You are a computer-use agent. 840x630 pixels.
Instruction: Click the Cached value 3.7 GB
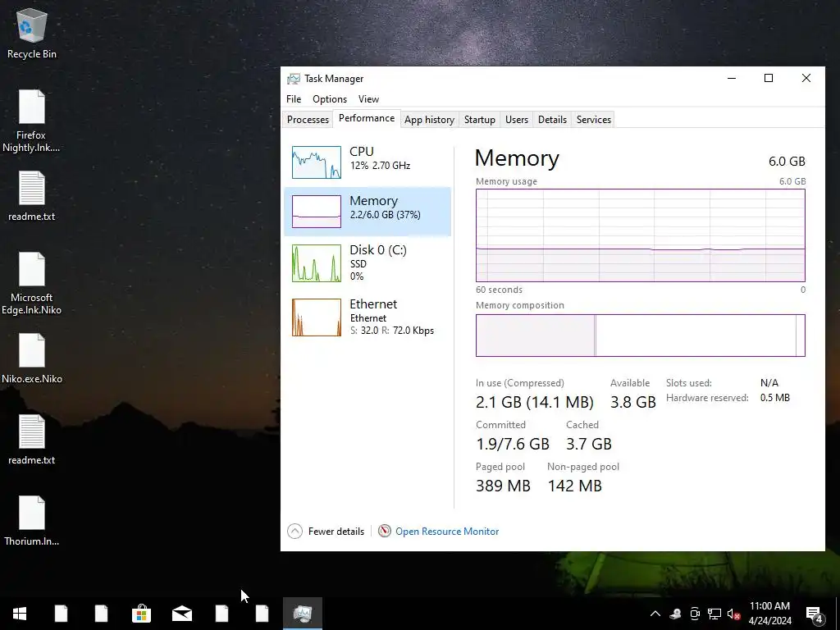click(589, 444)
